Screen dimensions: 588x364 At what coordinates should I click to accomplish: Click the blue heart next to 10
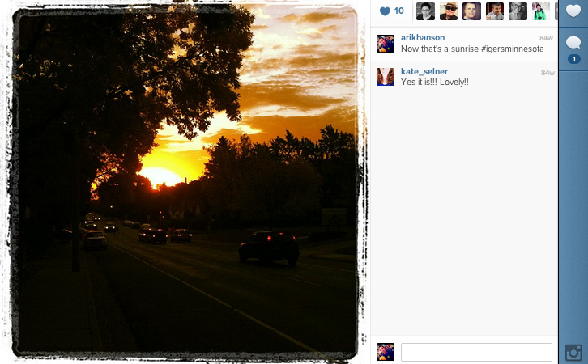(385, 11)
